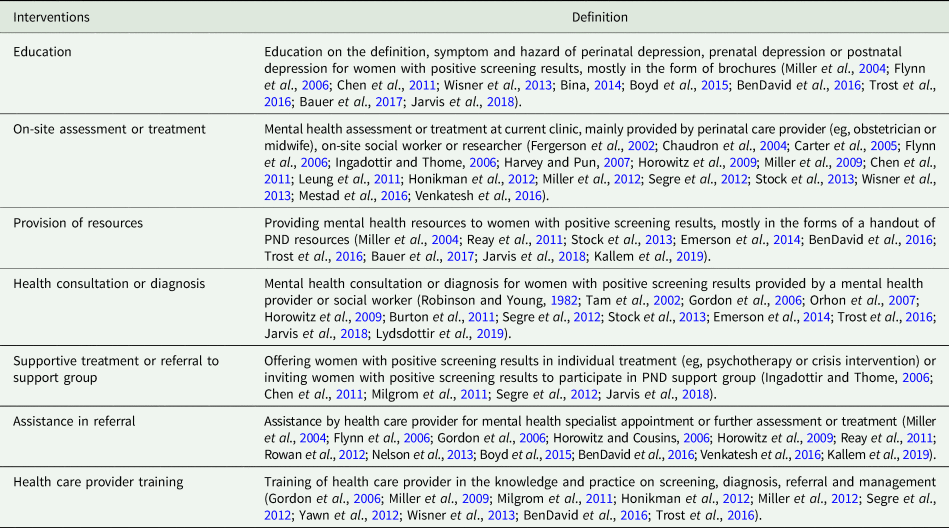Click the Definition column header
The width and height of the screenshot is (949, 528).
tap(599, 17)
